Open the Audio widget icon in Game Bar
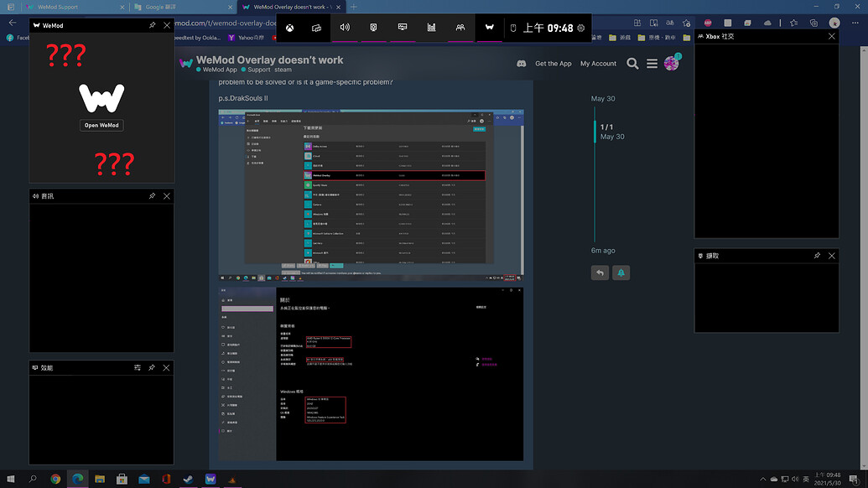Viewport: 868px width, 488px height. [x=344, y=28]
